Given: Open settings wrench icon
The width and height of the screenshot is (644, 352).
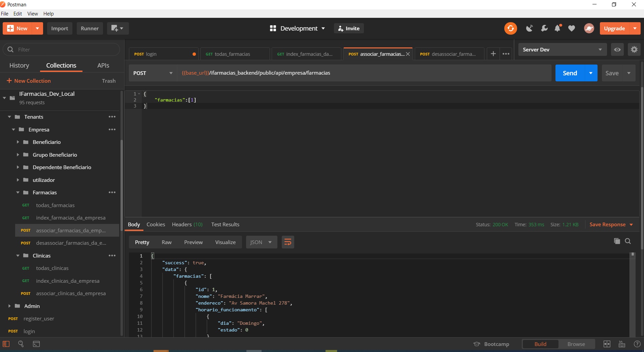Looking at the screenshot, I should click(x=544, y=28).
